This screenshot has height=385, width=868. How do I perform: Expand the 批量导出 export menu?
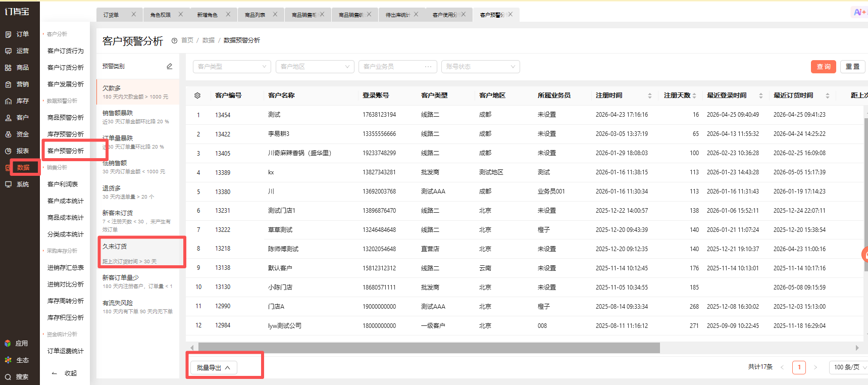click(214, 368)
